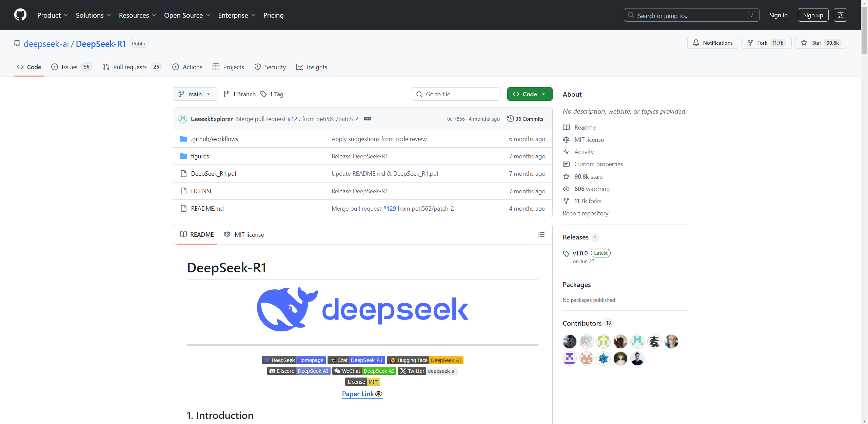Click the Go to file field
This screenshot has height=424, width=868.
coord(456,94)
